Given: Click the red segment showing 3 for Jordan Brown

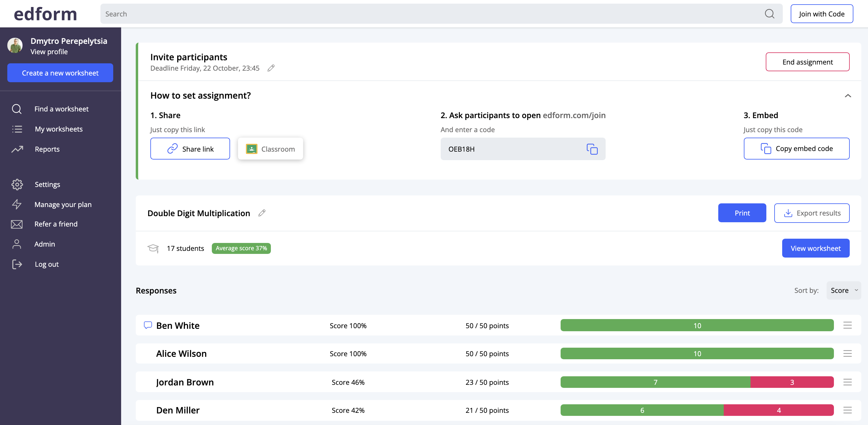Looking at the screenshot, I should click(792, 382).
